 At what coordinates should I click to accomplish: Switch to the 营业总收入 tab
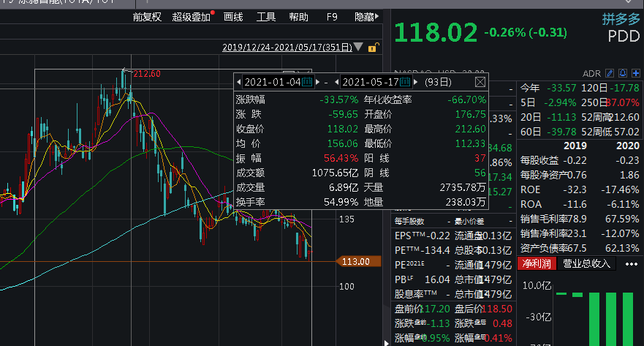coord(586,263)
